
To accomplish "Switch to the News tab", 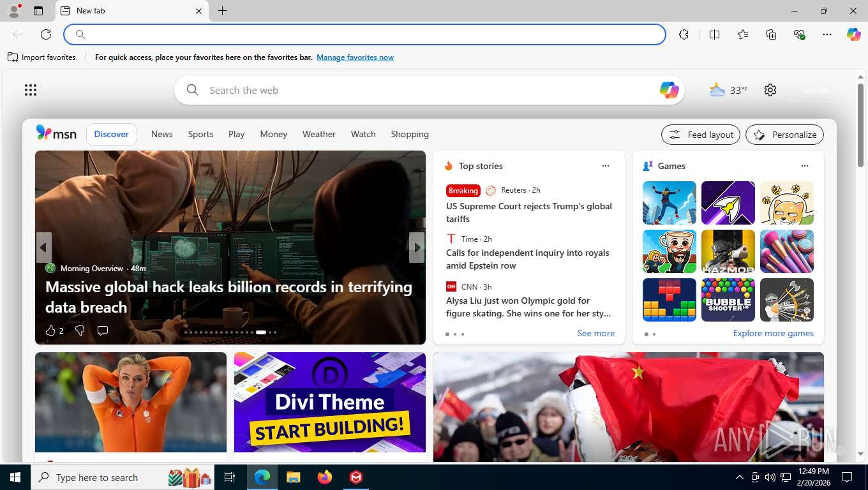I will point(162,134).
